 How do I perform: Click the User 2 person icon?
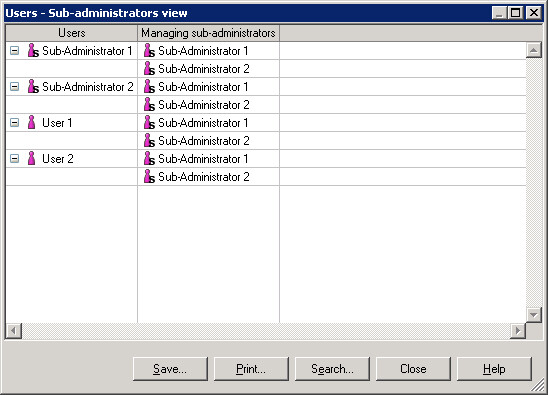click(31, 158)
